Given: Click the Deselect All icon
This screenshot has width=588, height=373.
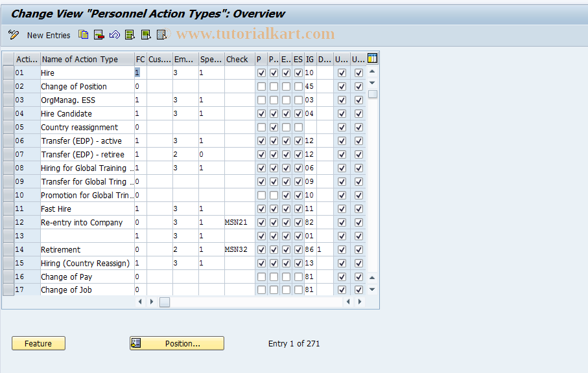Looking at the screenshot, I should pyautogui.click(x=161, y=35).
